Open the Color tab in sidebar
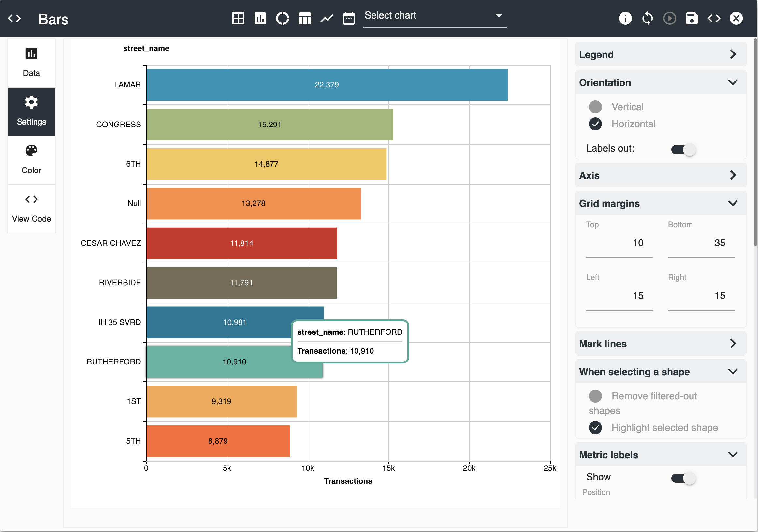The image size is (758, 532). pos(31,160)
